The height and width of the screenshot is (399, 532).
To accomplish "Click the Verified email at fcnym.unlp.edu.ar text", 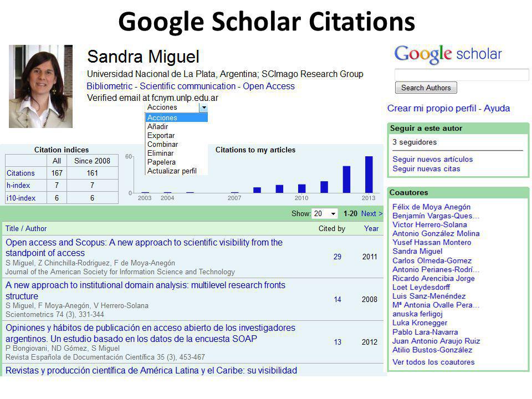I will click(153, 98).
